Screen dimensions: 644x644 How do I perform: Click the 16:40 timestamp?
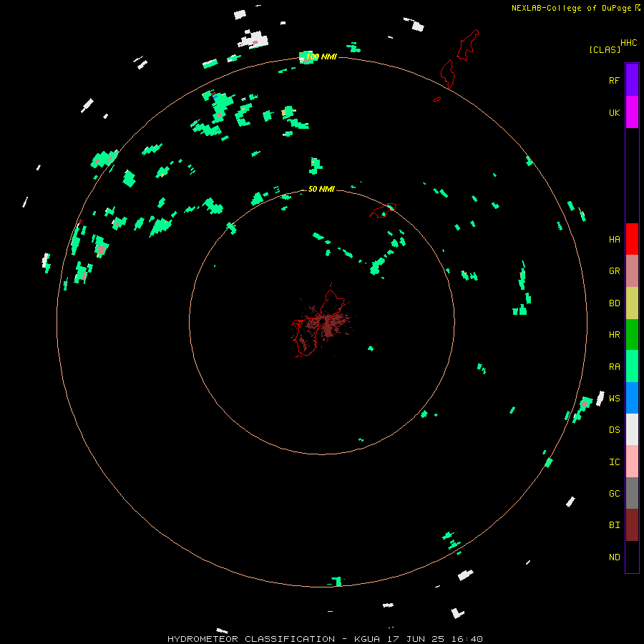click(x=468, y=639)
